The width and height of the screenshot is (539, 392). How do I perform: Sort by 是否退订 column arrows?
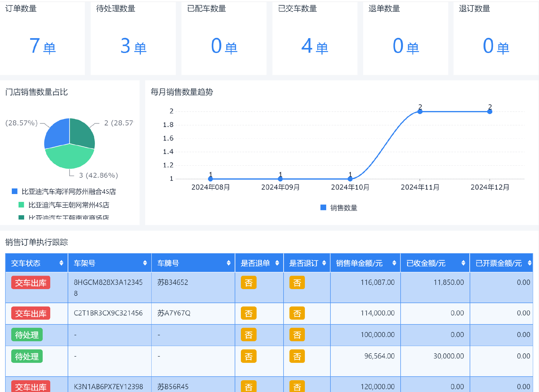[x=324, y=263]
